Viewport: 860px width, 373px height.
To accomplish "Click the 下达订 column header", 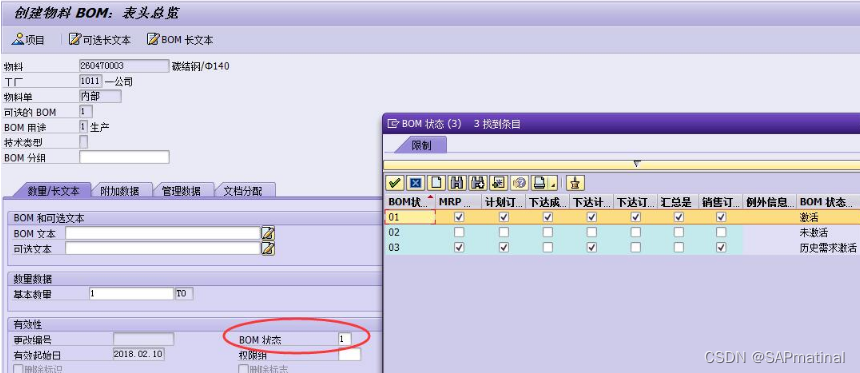I will 636,202.
